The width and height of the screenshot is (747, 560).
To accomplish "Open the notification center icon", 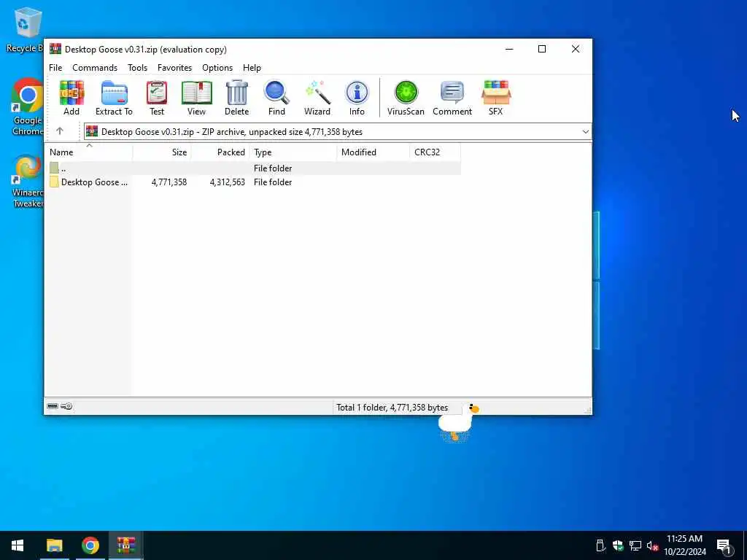I will coord(724,546).
